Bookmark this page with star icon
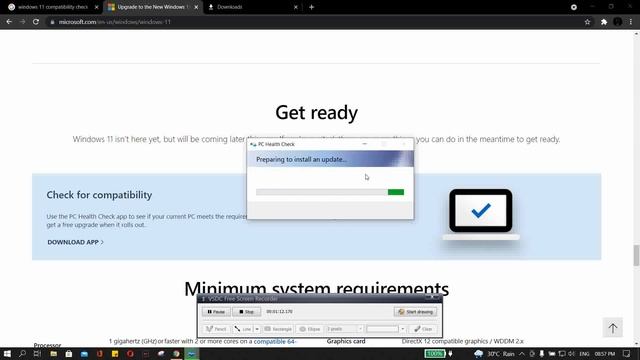Screen dimensions: 640x360 pos(587,22)
